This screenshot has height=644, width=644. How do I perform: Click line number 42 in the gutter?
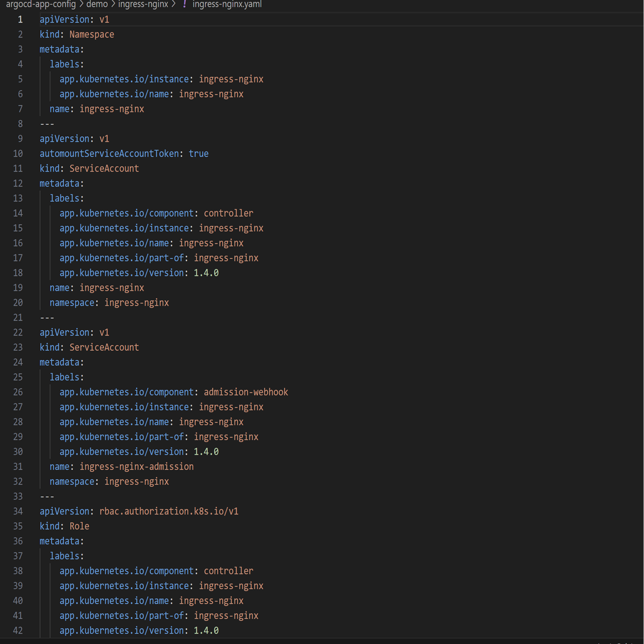(x=18, y=630)
